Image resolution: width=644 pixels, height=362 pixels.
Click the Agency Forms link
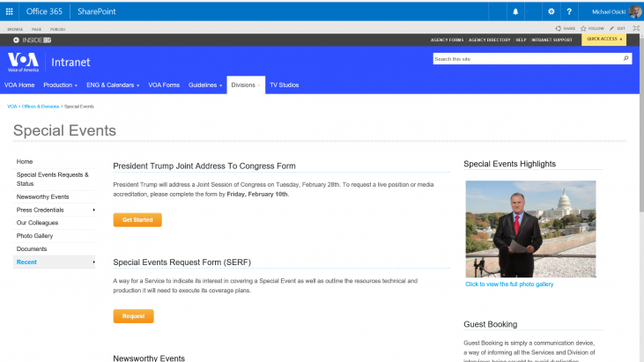tap(447, 41)
